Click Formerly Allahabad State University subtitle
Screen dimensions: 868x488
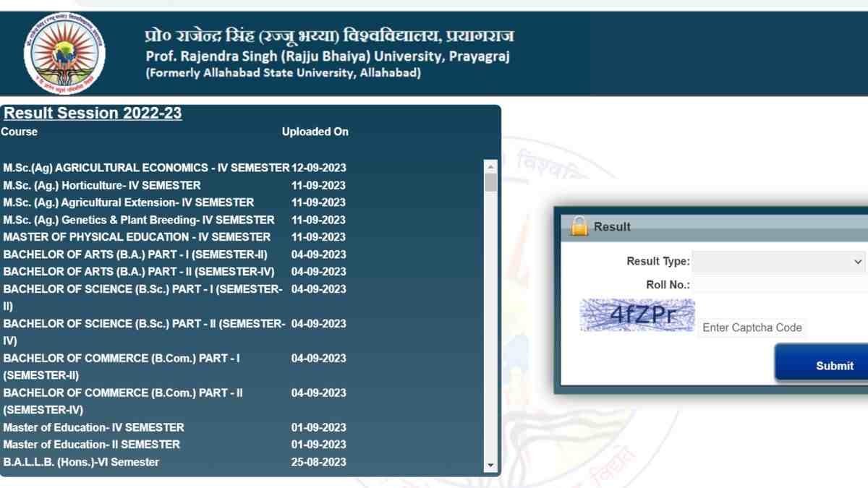(x=283, y=73)
